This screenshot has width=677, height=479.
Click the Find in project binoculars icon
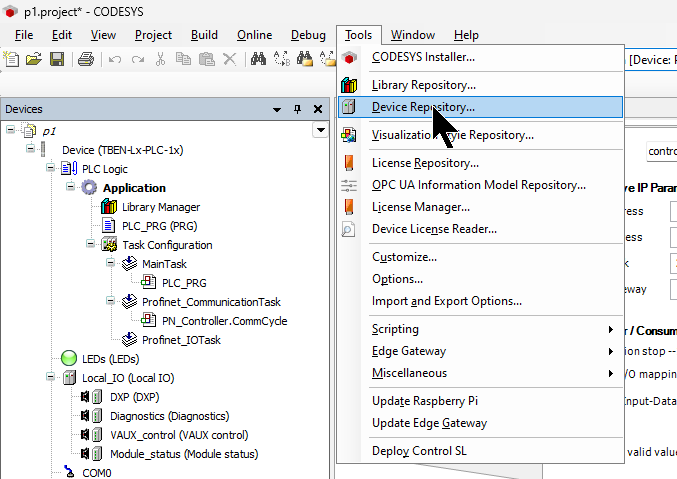pyautogui.click(x=305, y=59)
